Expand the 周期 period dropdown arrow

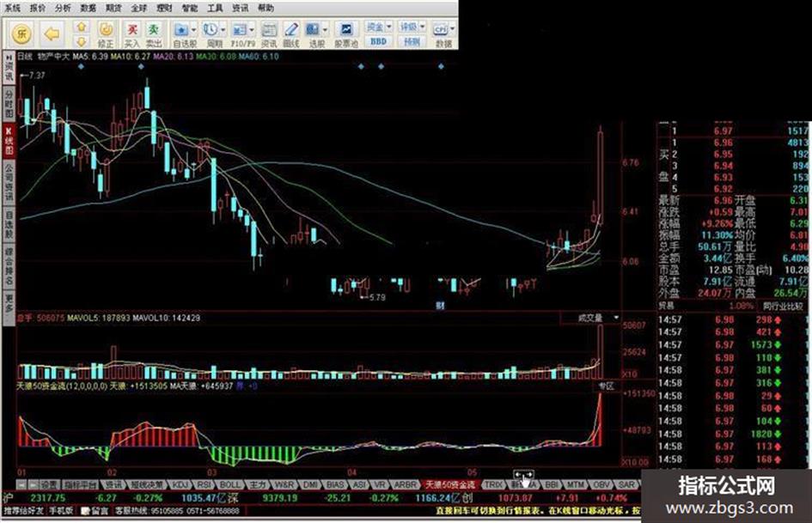(223, 29)
